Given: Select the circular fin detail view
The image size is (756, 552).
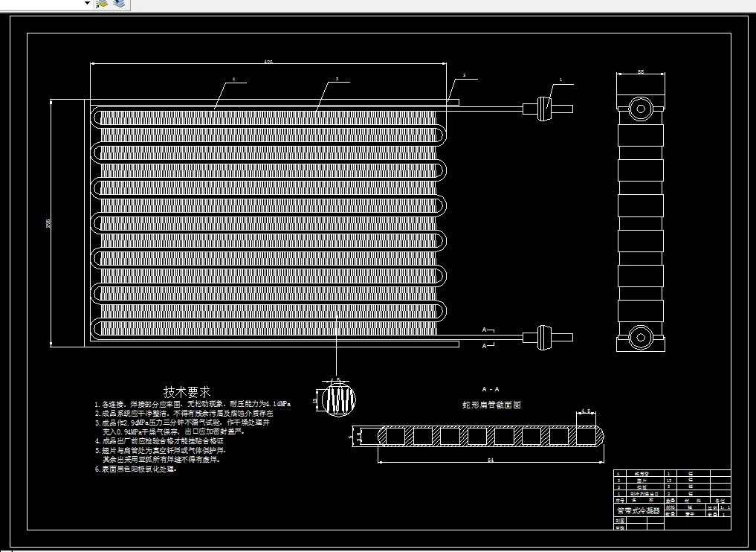Looking at the screenshot, I should click(x=338, y=399).
